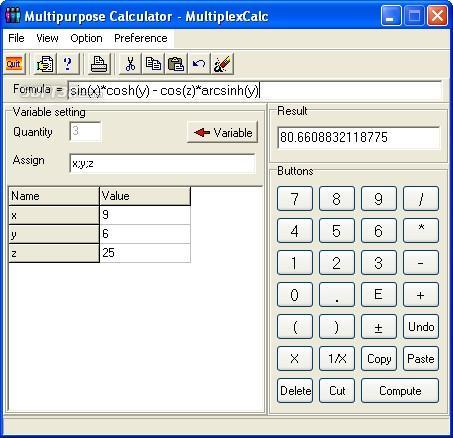Click the open parenthesis keypad button
The image size is (453, 438).
pyautogui.click(x=295, y=327)
